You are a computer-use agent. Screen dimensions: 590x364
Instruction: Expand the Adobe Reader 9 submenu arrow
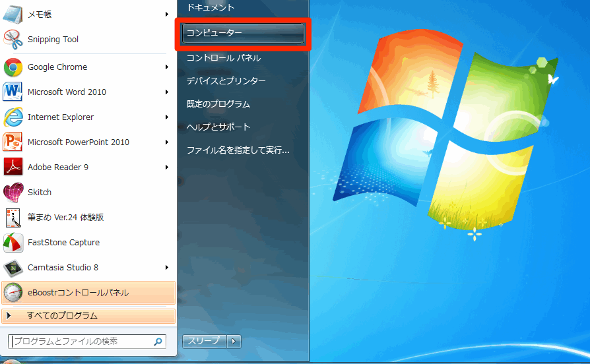pyautogui.click(x=167, y=167)
